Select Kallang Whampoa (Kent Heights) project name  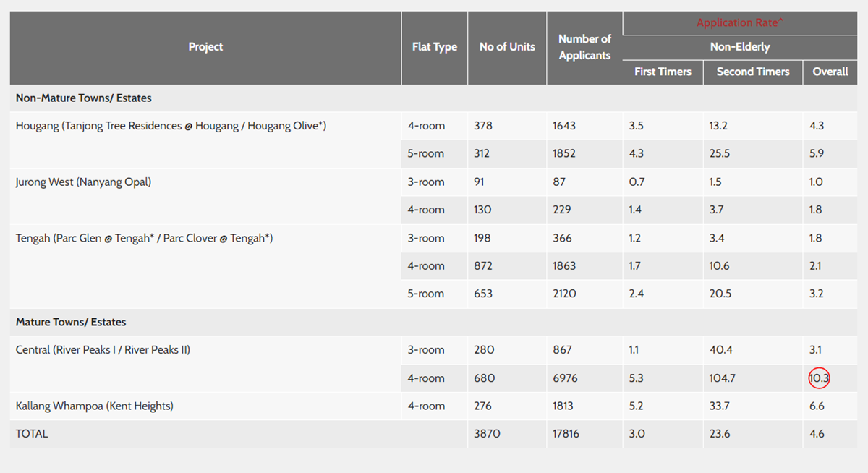coord(95,406)
